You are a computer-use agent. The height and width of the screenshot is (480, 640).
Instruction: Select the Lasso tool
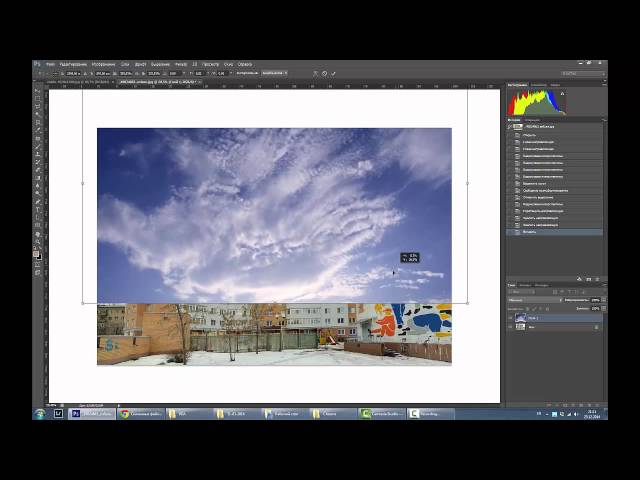[x=38, y=107]
